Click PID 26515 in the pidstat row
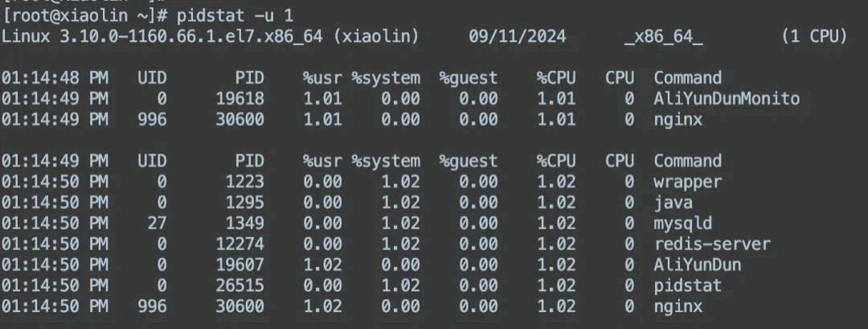Screen dimensions: 868x329 click(240, 286)
